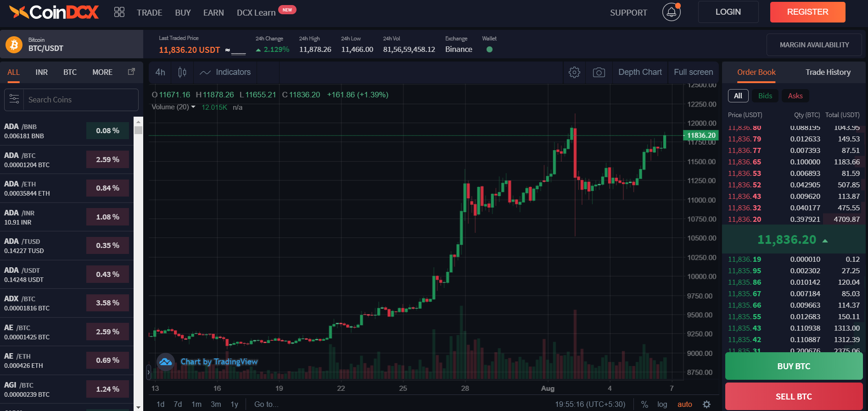Toggle percent scale on chart
This screenshot has height=411, width=868.
644,404
